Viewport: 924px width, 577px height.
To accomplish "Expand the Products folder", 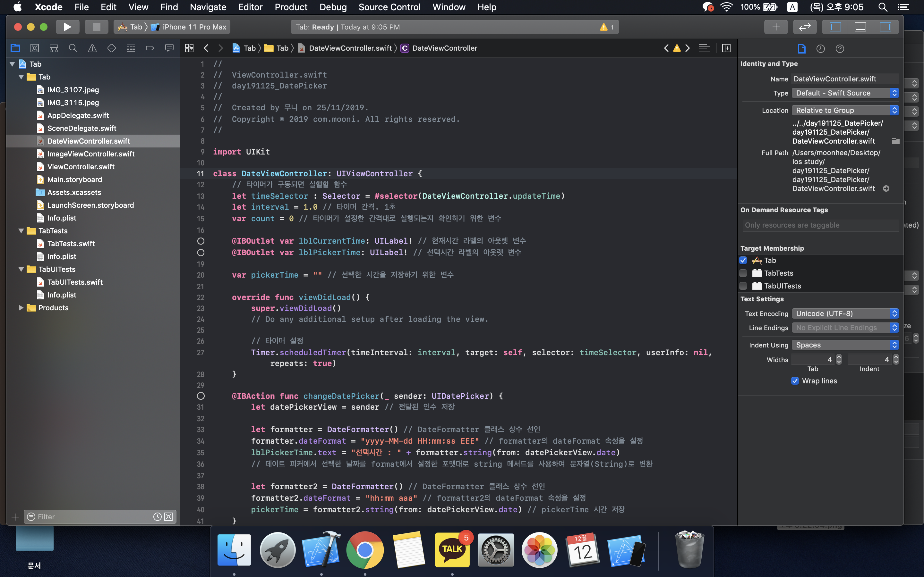I will (21, 308).
